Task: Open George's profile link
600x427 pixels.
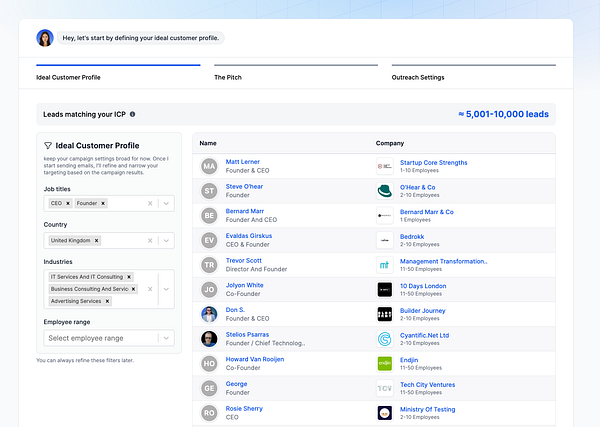Action: pos(236,384)
